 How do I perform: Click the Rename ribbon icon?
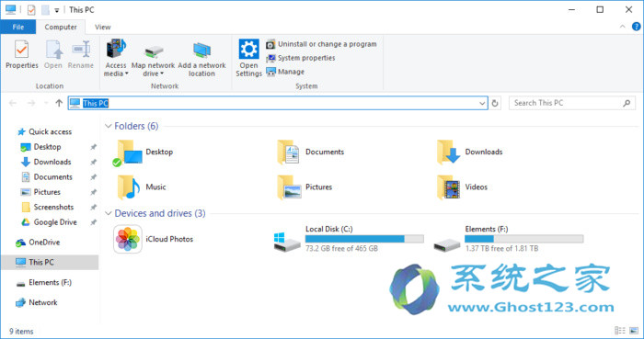point(81,54)
